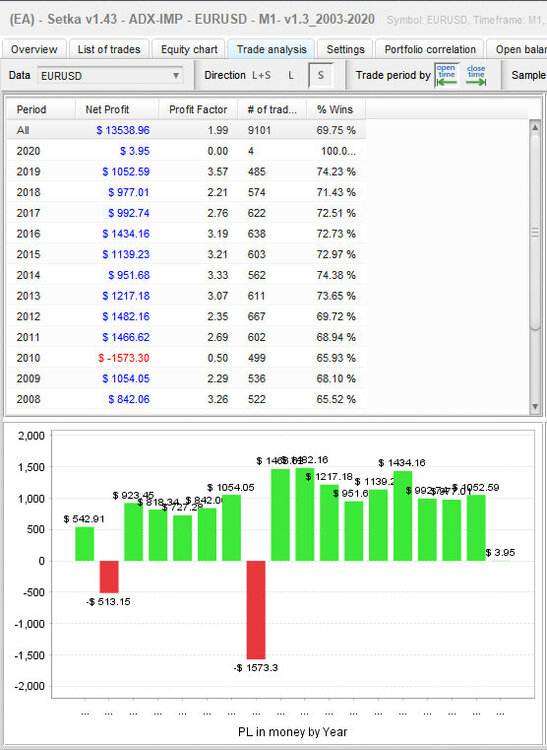Image resolution: width=547 pixels, height=750 pixels.
Task: Select the 2012 period row
Action: click(x=186, y=317)
